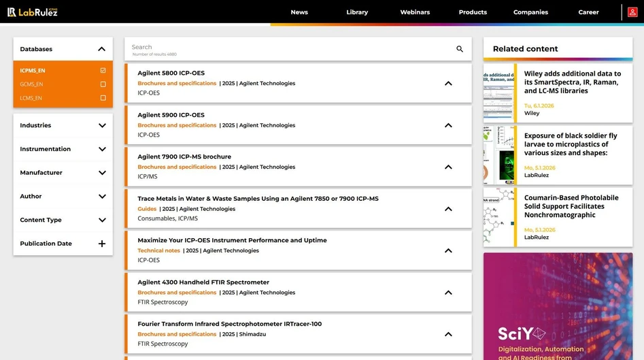Open the user account icon
644x360 pixels.
tap(632, 12)
